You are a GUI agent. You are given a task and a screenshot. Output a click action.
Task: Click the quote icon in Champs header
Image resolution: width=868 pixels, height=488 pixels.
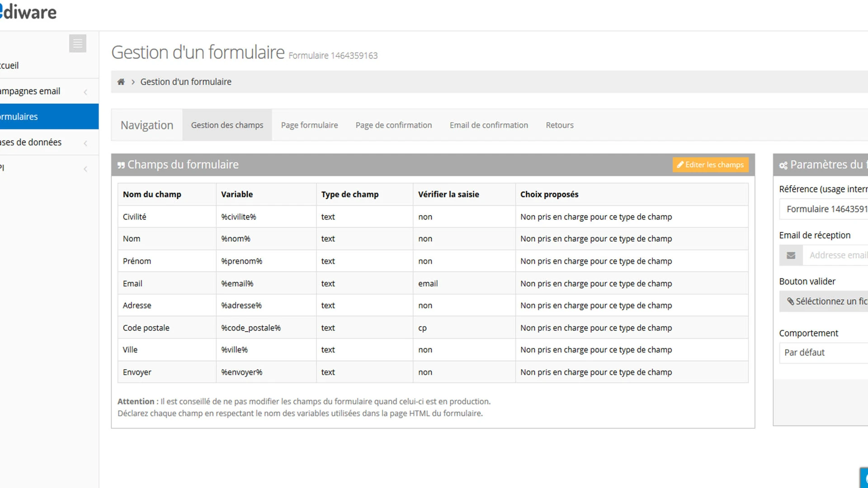pos(121,165)
